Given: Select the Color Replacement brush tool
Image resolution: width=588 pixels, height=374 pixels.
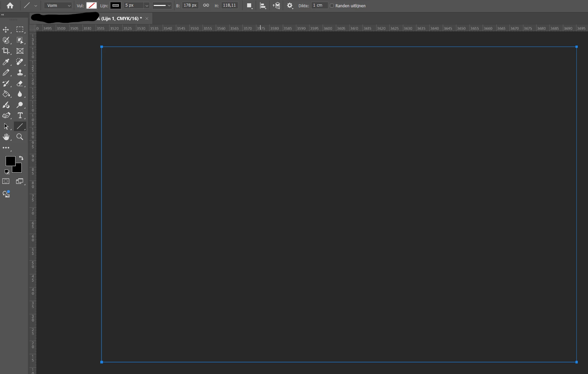Looking at the screenshot, I should (6, 105).
